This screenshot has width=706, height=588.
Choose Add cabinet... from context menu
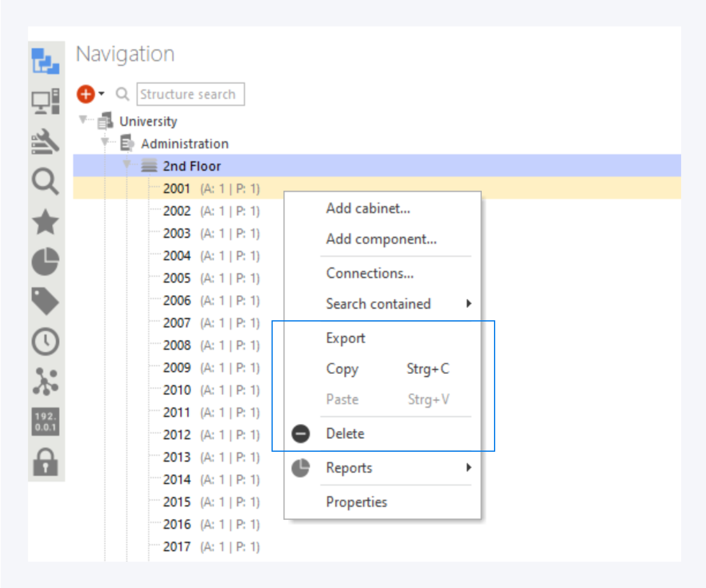(x=368, y=208)
